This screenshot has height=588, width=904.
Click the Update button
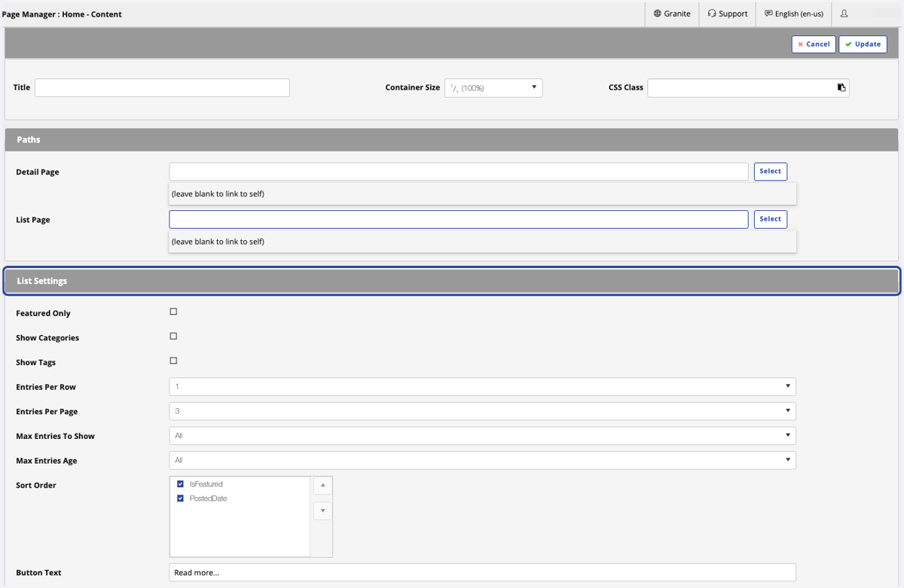pos(863,44)
